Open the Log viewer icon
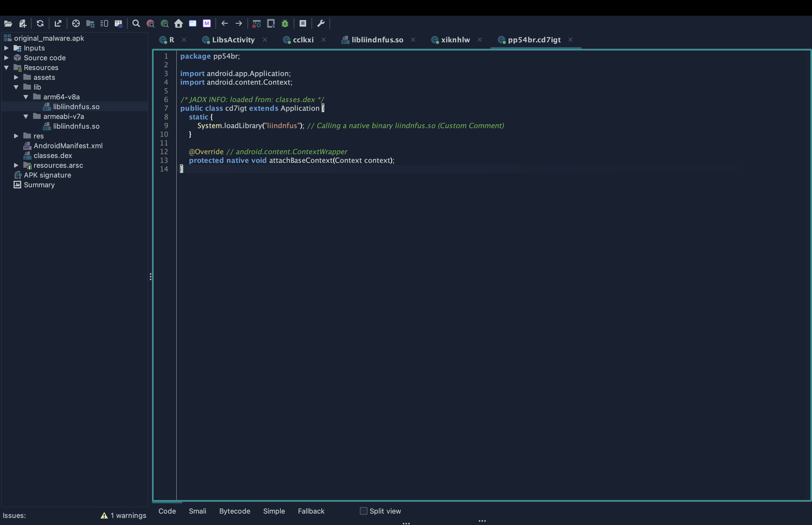 303,24
